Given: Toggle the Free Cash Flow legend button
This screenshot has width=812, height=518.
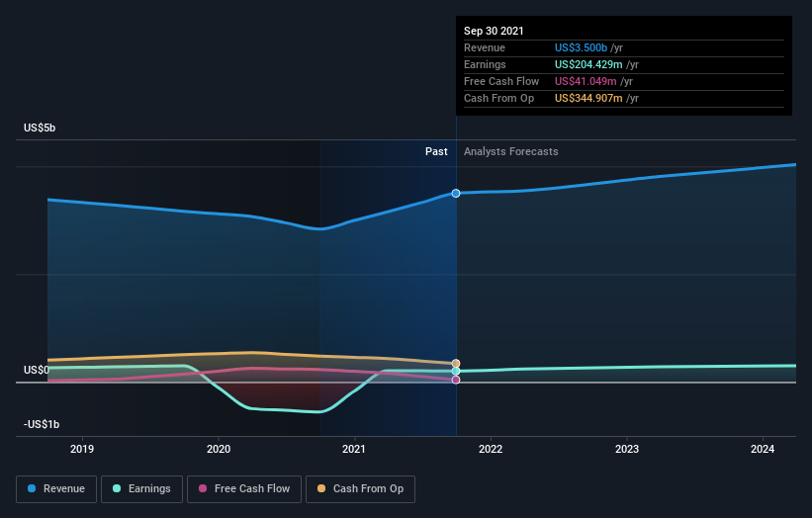Looking at the screenshot, I should pyautogui.click(x=244, y=489).
